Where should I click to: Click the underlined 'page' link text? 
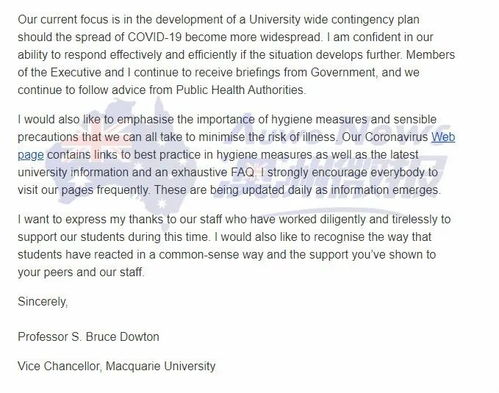point(31,155)
